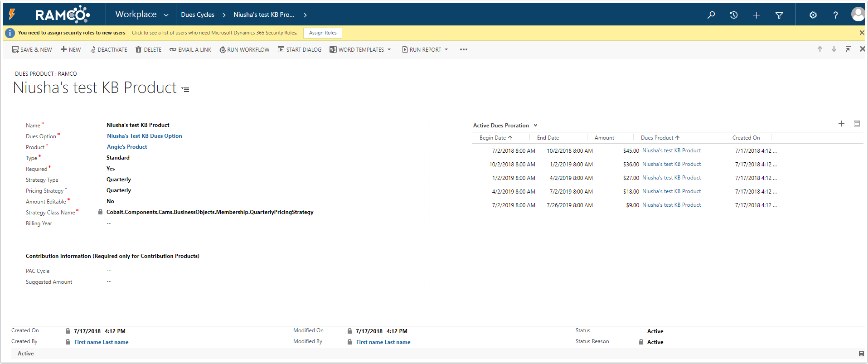Viewport: 868px width, 364px height.
Task: Click the empty Billing Year field
Action: 109,223
